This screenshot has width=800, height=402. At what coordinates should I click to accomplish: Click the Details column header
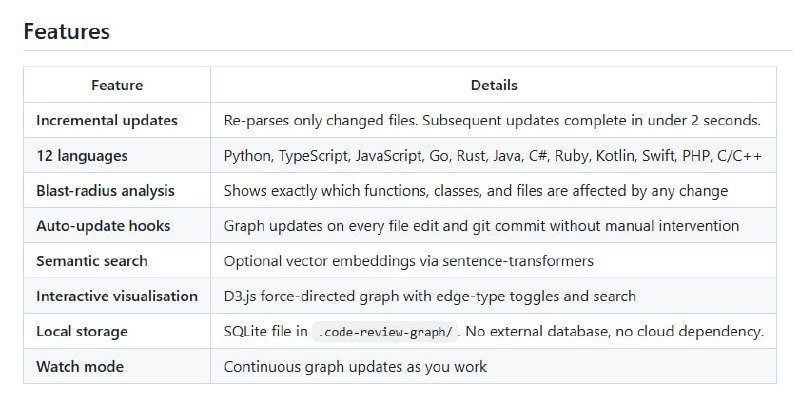click(x=493, y=85)
